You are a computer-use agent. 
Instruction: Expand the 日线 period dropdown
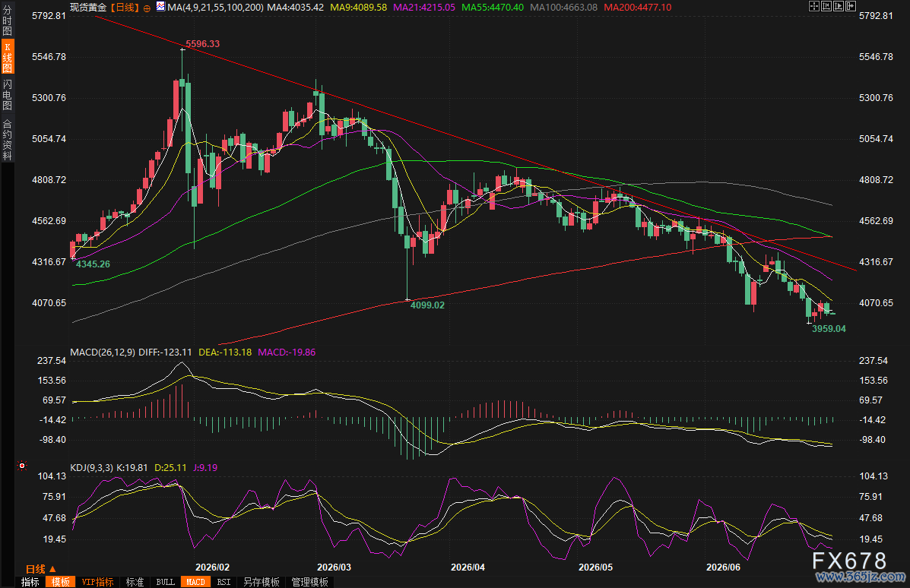pos(40,569)
